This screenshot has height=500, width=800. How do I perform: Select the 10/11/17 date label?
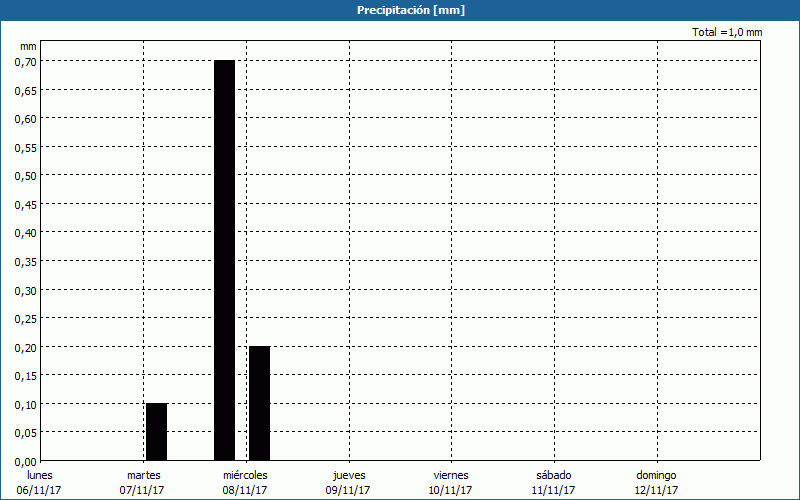(x=451, y=490)
